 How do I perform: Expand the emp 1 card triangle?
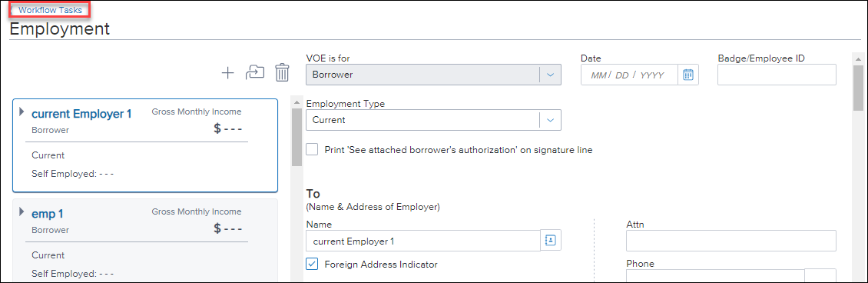click(22, 211)
